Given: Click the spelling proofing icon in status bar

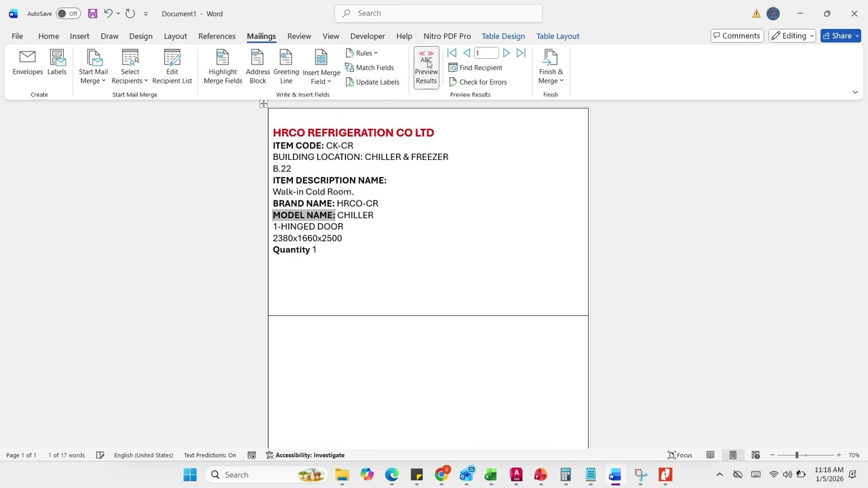Looking at the screenshot, I should [100, 455].
